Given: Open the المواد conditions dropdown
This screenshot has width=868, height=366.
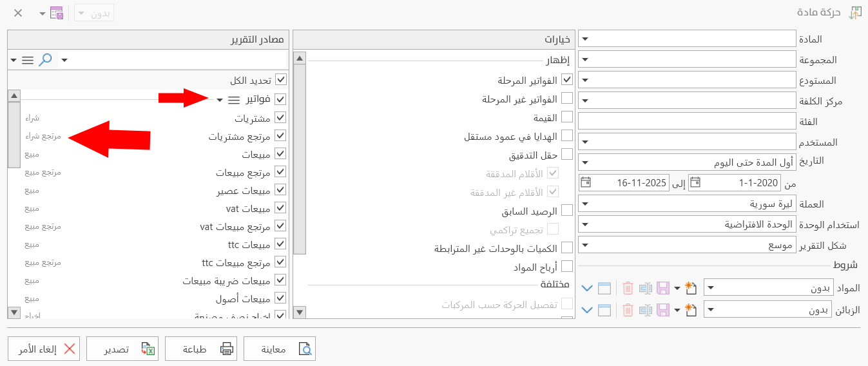Looking at the screenshot, I should click(x=710, y=288).
